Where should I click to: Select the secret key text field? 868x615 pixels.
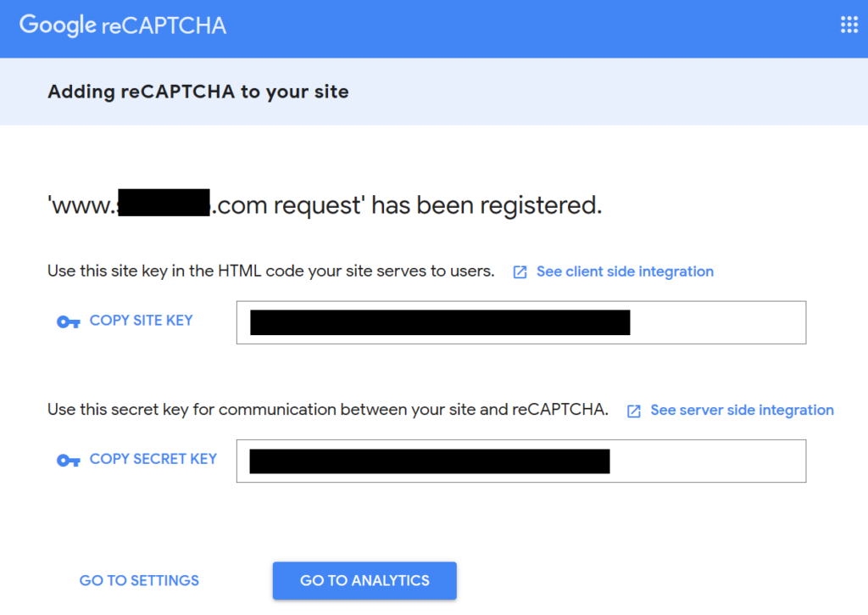click(520, 461)
